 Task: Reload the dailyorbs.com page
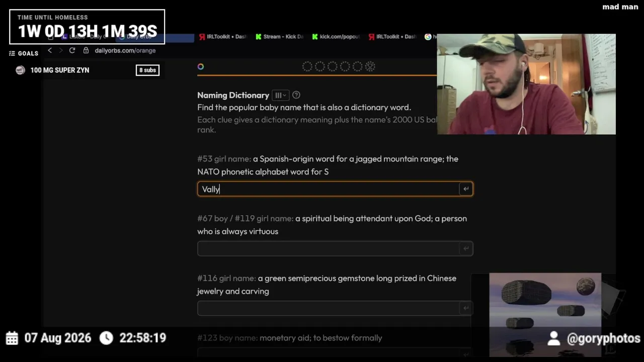[72, 50]
